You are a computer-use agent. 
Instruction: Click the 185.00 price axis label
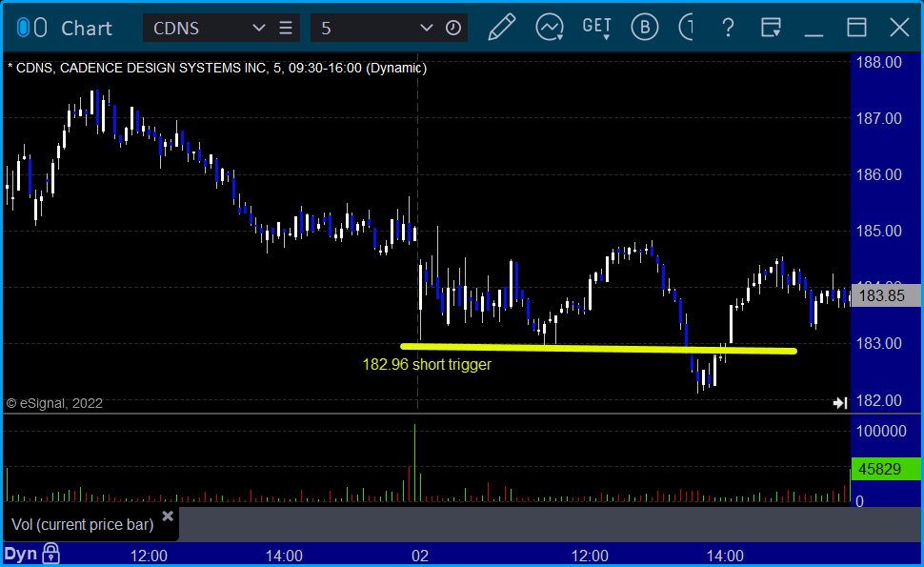(878, 231)
